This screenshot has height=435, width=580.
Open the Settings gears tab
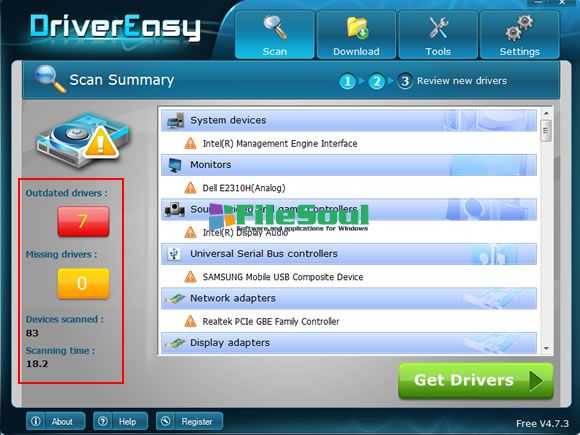point(519,35)
